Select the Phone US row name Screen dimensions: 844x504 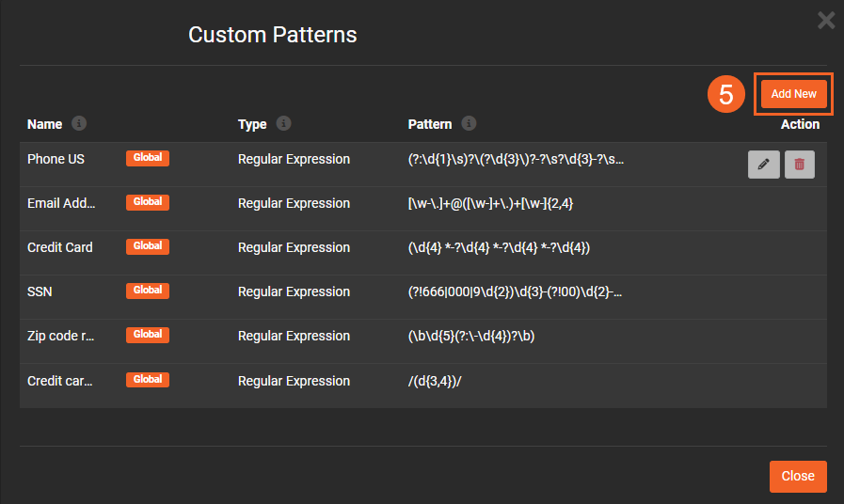coord(56,159)
